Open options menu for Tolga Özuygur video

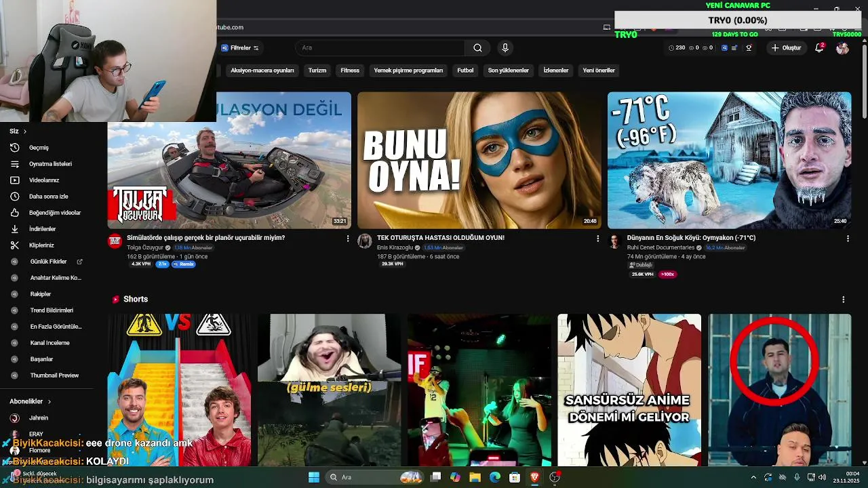click(x=348, y=239)
